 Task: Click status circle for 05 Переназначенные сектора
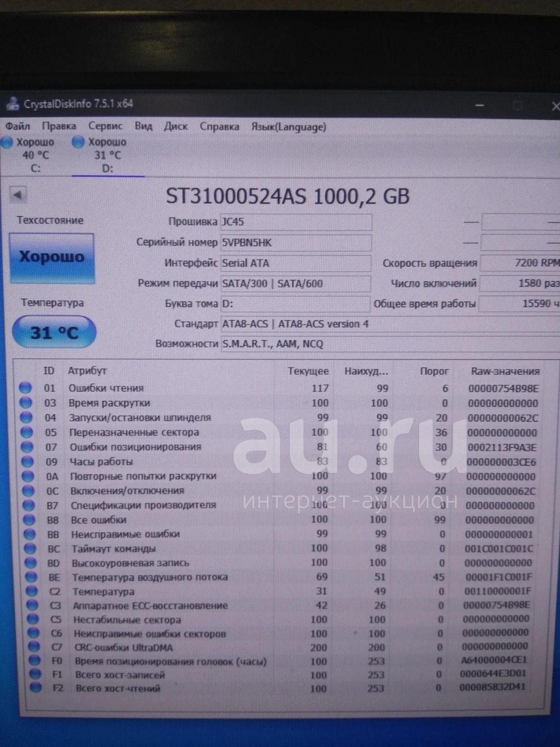coord(26,432)
